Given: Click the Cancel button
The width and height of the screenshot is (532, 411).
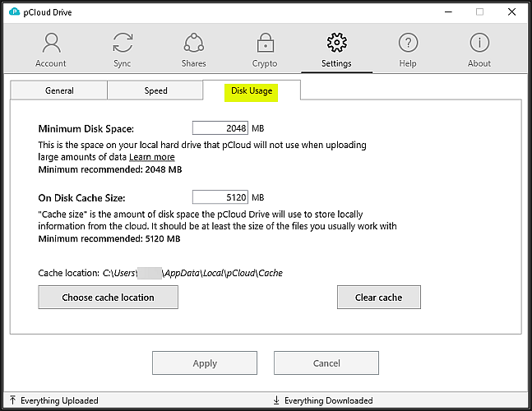Looking at the screenshot, I should coord(326,363).
